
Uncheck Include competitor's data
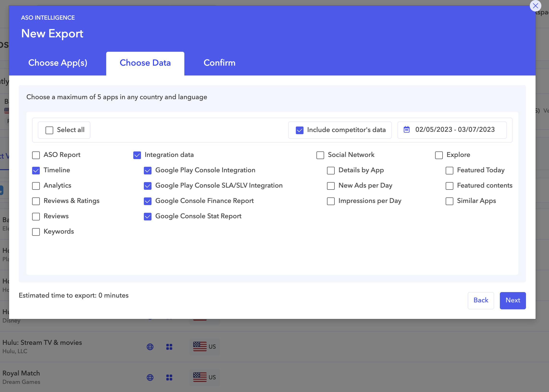299,130
